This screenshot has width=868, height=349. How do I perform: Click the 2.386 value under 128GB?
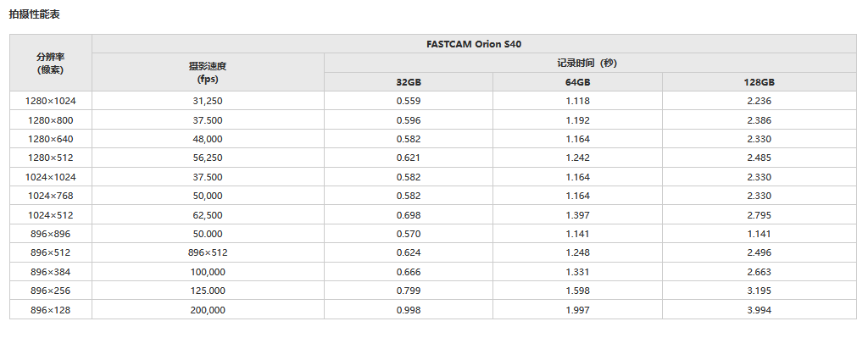coord(759,120)
